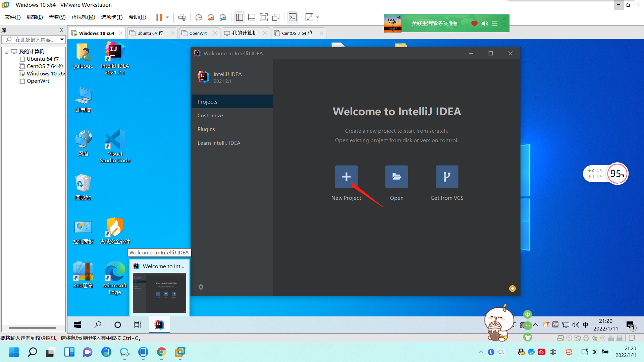Viewport: 644px width, 362px height.
Task: Select the 此电脑 desktop icon
Action: click(x=83, y=100)
